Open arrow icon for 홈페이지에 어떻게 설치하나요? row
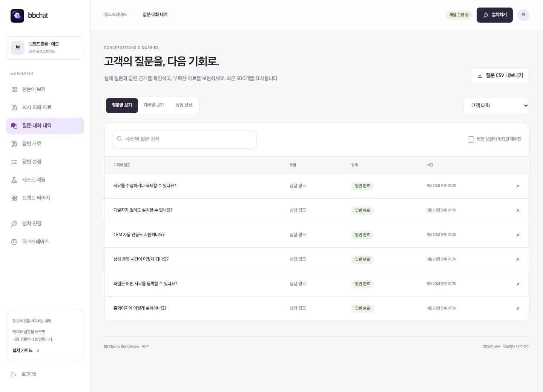Viewport: 543px width, 392px height. point(518,308)
